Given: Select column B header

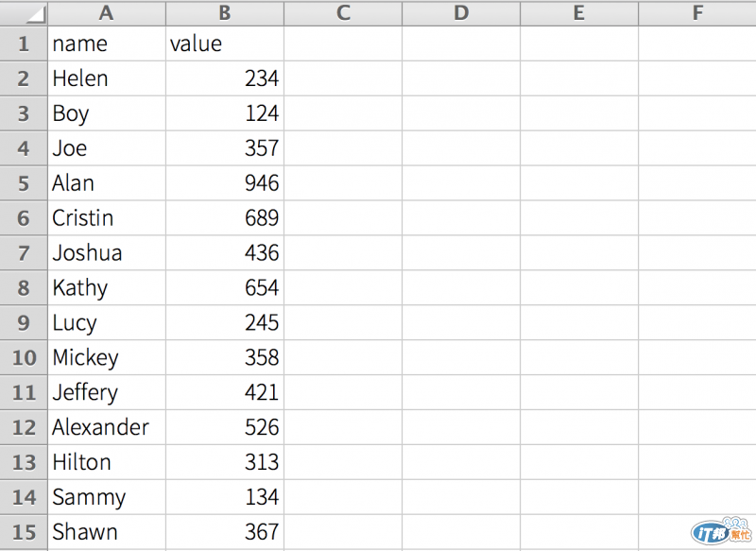Looking at the screenshot, I should [x=225, y=13].
